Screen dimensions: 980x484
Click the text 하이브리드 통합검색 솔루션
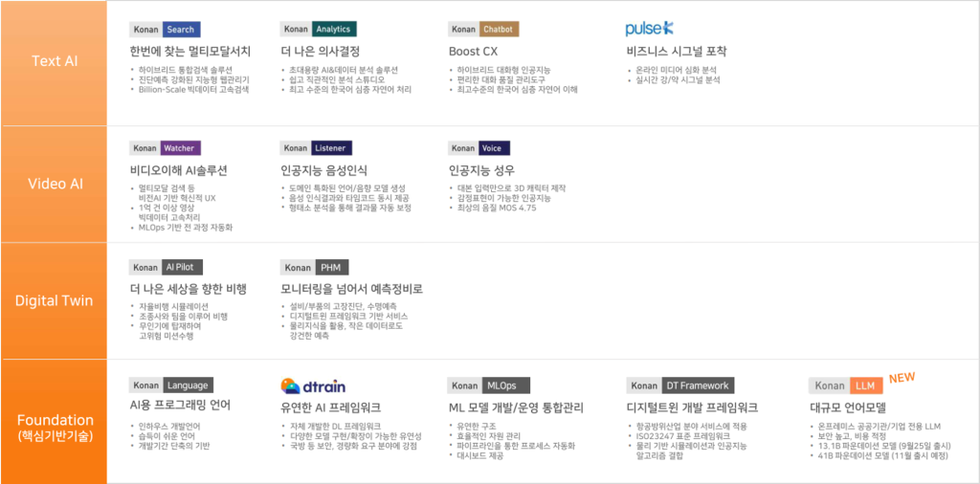coord(184,70)
